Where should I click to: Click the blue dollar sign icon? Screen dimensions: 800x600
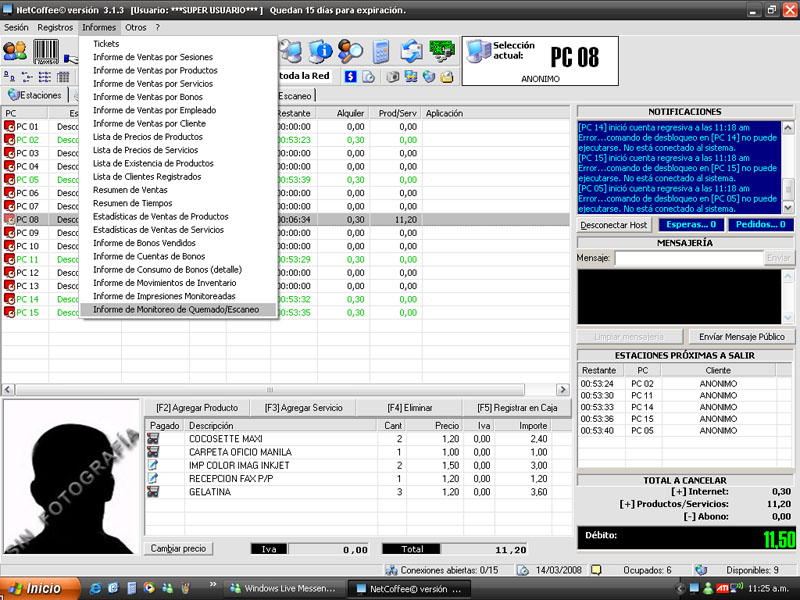[x=350, y=77]
